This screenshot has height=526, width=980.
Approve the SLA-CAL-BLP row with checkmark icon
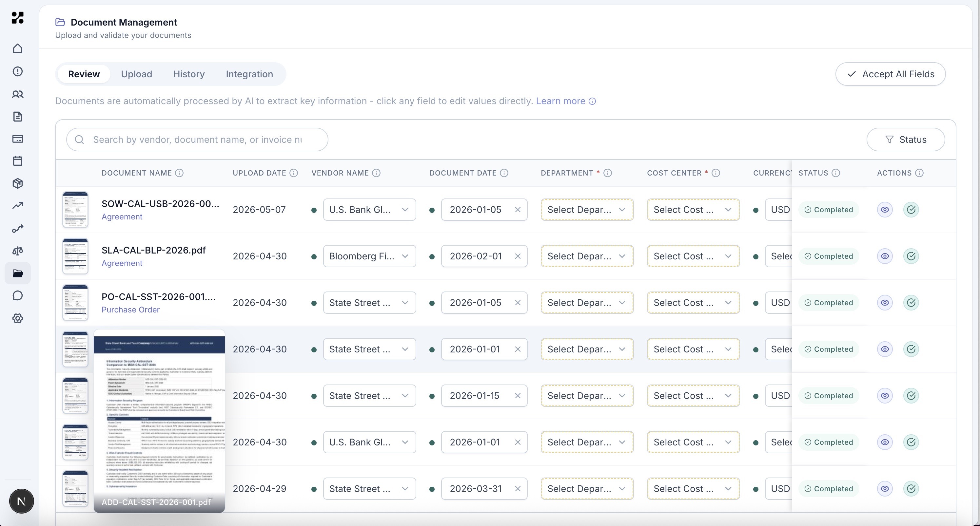click(x=911, y=256)
